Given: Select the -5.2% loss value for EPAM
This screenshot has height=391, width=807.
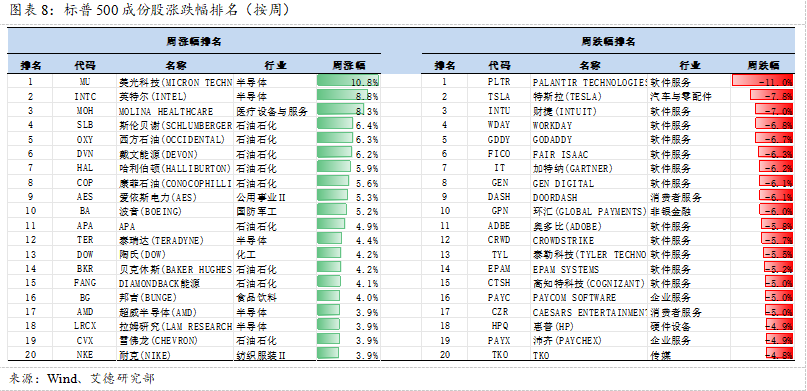Looking at the screenshot, I should (x=779, y=269).
